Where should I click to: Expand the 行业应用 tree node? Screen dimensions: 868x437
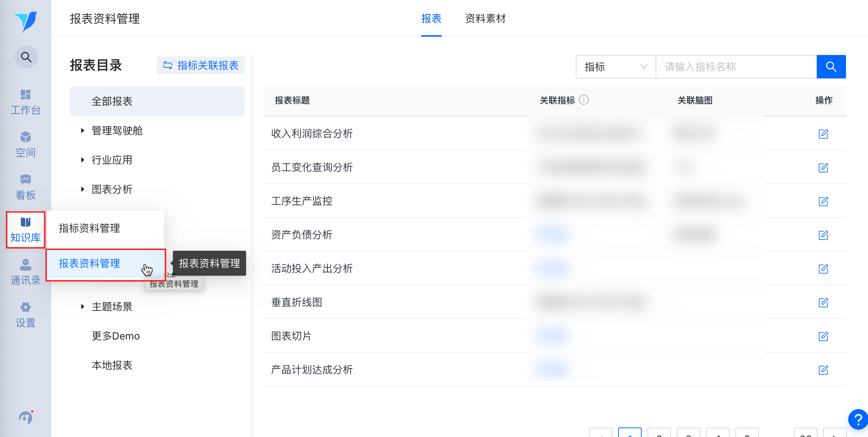pyautogui.click(x=82, y=160)
